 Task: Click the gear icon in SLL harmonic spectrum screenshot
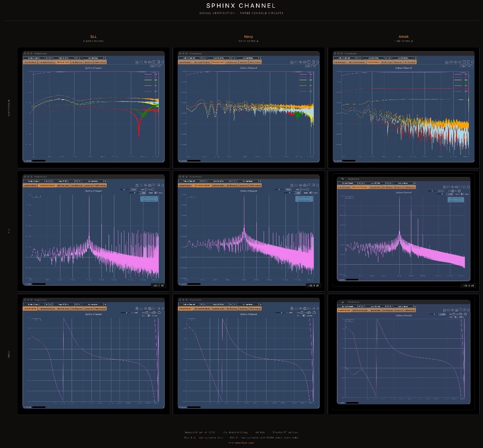(163, 185)
